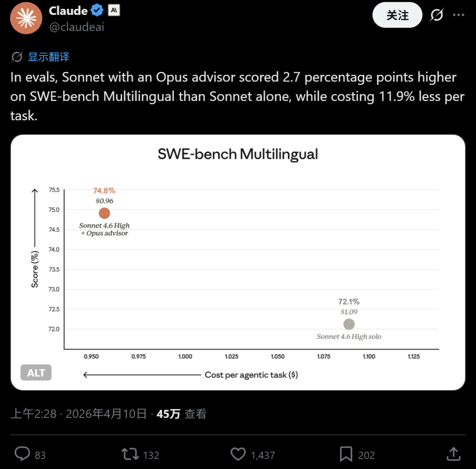Open the Grok icon beside follow button
Viewport: 476px width, 469px height.
[436, 15]
